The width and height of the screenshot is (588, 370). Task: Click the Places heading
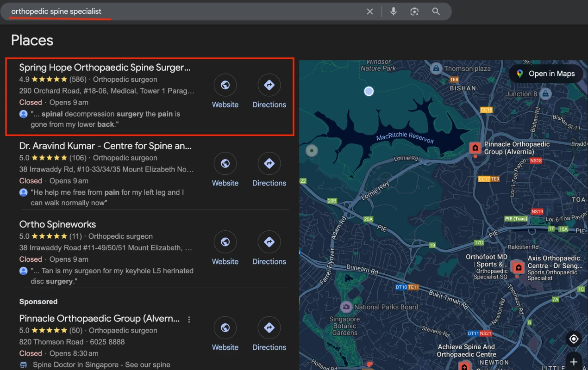pos(32,40)
